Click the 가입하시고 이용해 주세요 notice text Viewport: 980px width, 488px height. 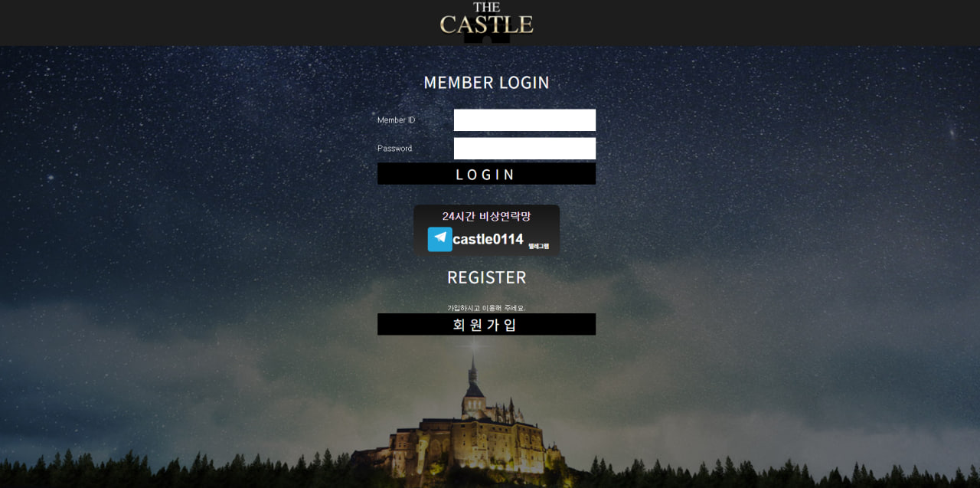(x=486, y=308)
